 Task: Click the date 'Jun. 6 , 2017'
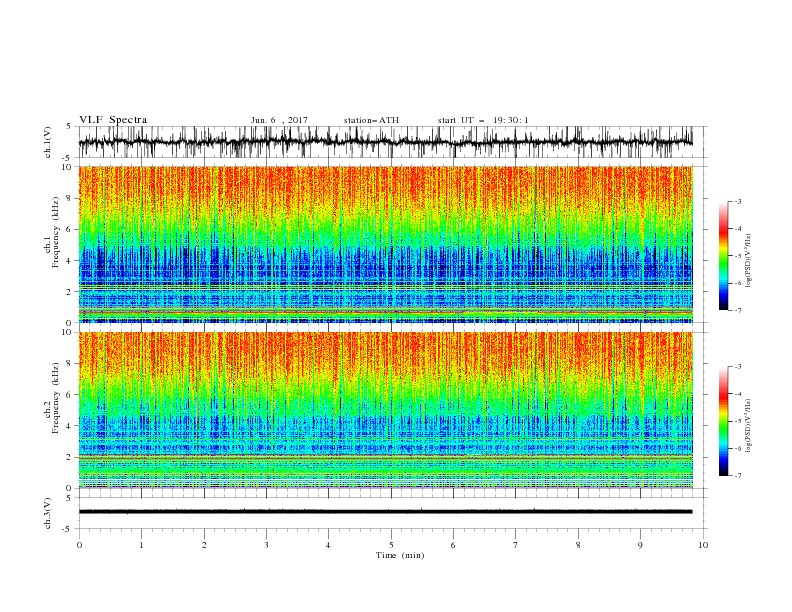click(x=279, y=120)
